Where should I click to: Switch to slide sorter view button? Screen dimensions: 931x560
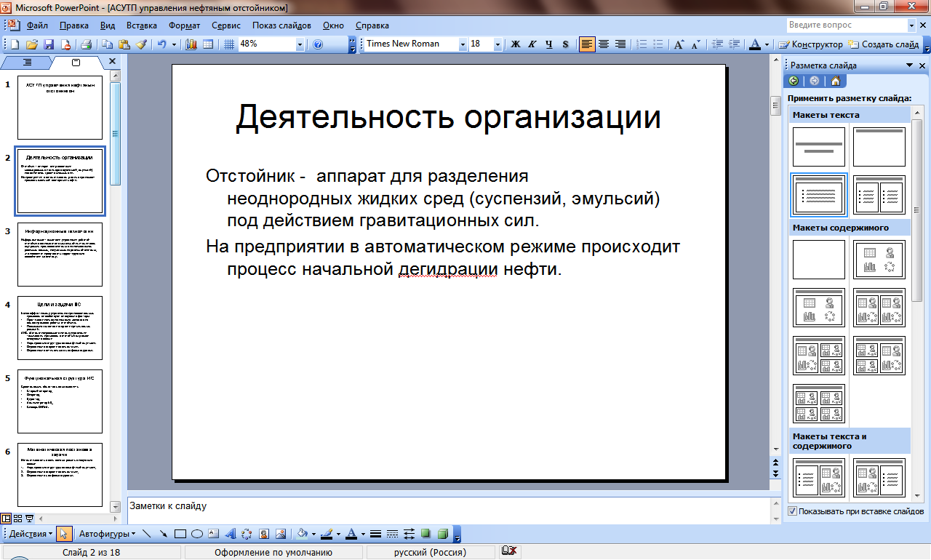[18, 519]
